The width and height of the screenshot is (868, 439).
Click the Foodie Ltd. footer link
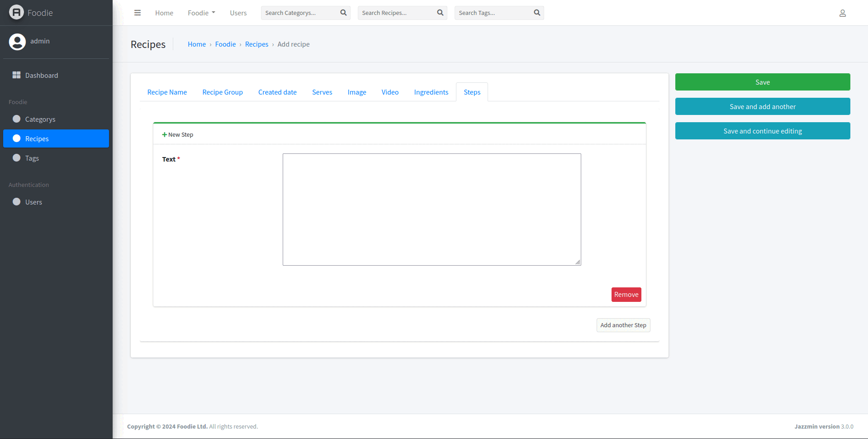192,426
